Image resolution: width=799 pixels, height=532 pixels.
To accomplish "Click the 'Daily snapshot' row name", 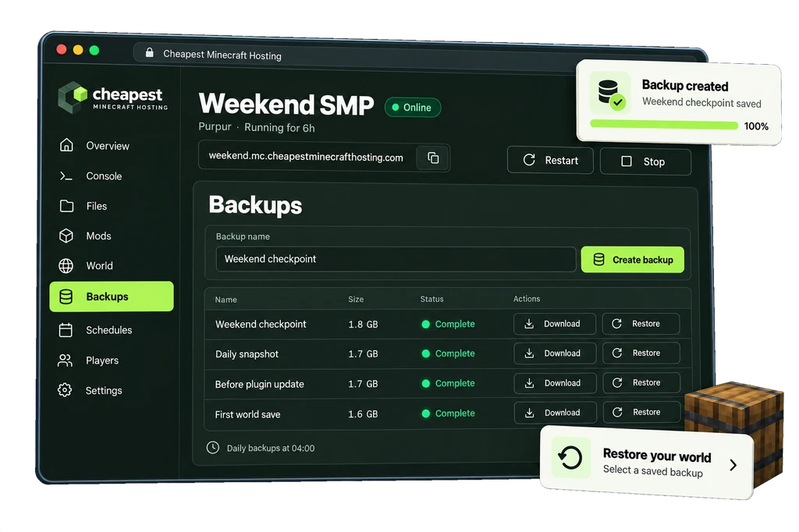I will coord(247,354).
